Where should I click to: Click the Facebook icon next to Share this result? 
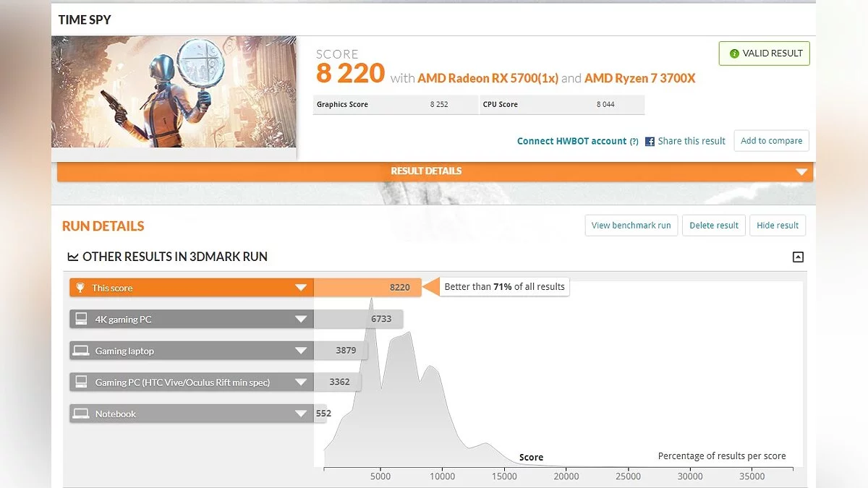pos(650,141)
